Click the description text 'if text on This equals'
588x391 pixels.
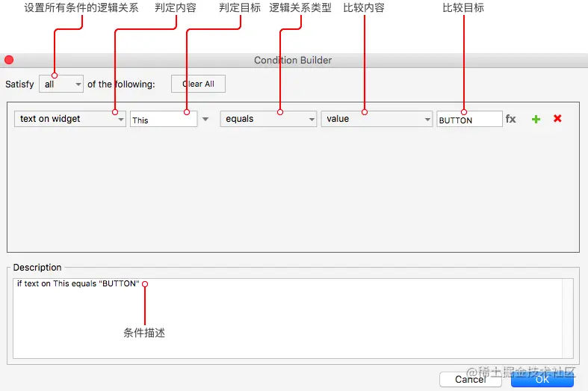pos(57,283)
